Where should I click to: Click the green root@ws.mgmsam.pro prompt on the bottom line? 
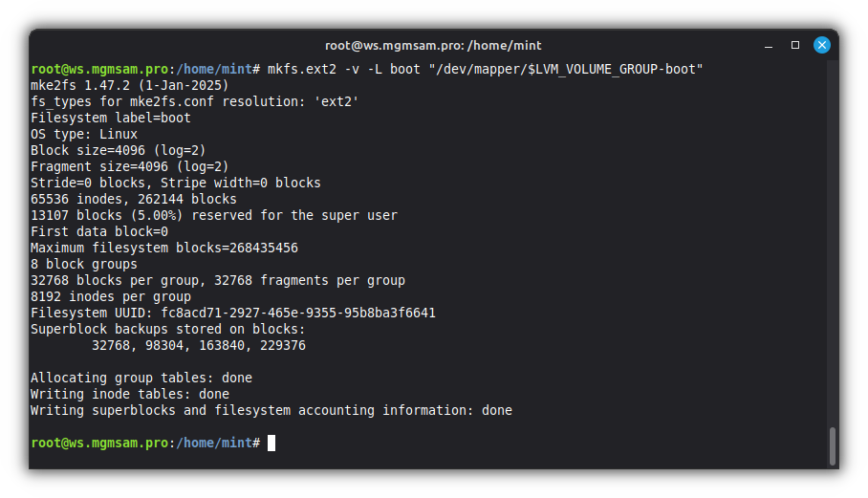pos(99,443)
